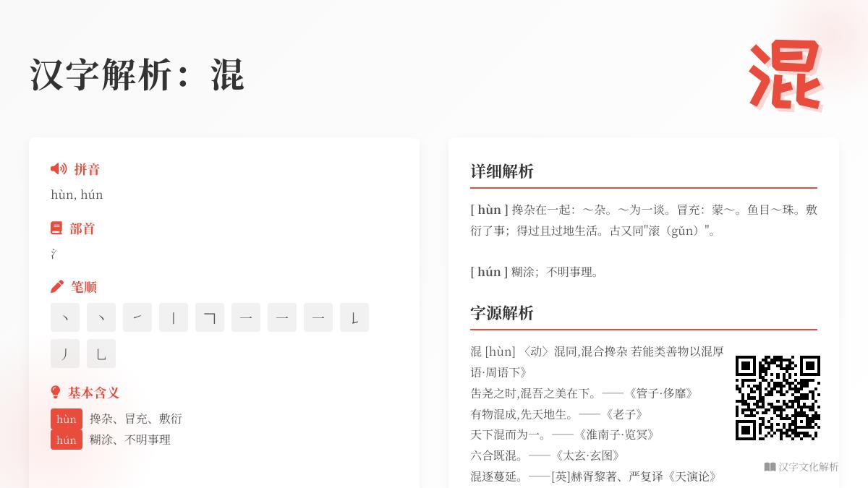868x488 pixels.
Task: Select the ninth stroke box, vertical with upturn
Action: pos(354,317)
